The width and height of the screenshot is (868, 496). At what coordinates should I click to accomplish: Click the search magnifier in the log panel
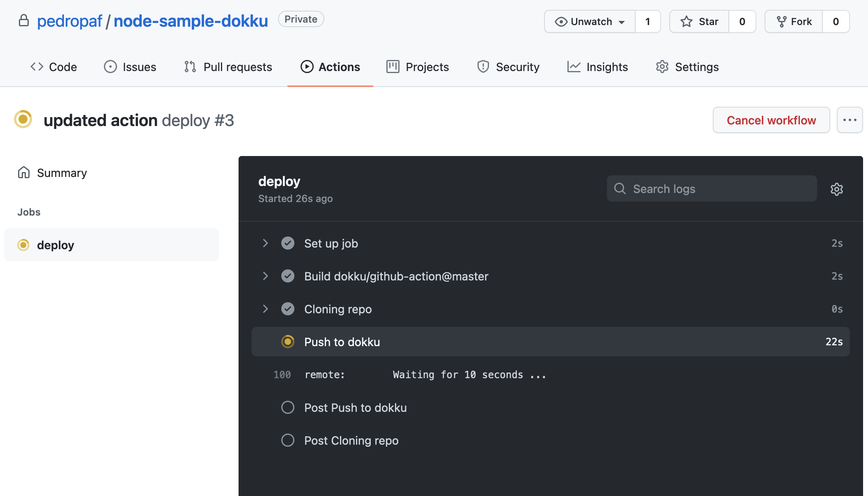click(x=620, y=188)
